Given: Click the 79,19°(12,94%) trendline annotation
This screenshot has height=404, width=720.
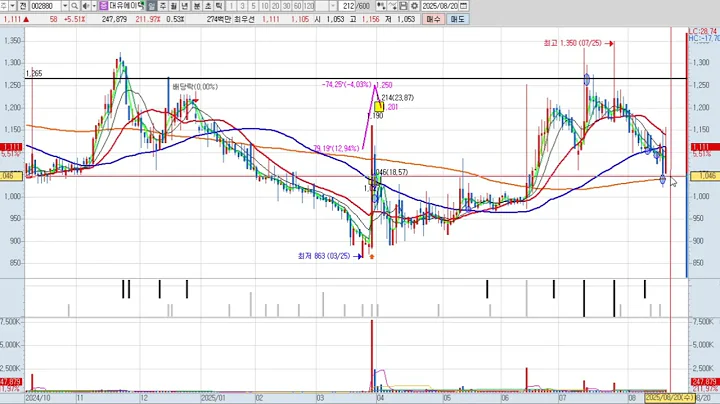Looking at the screenshot, I should [336, 148].
